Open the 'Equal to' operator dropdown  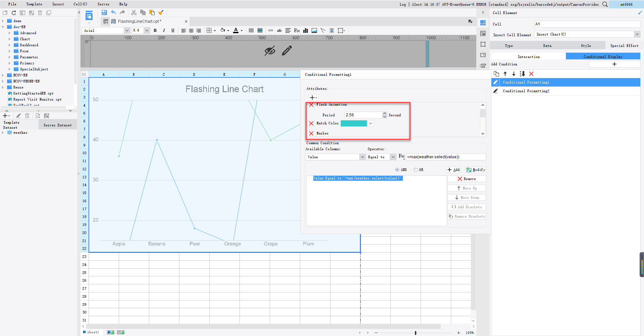click(x=392, y=157)
